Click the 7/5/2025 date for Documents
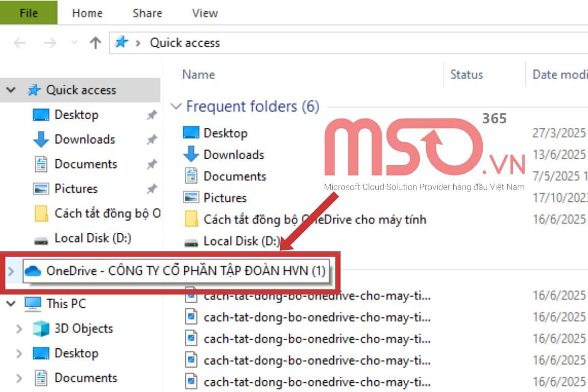This screenshot has width=588, height=392. click(560, 176)
